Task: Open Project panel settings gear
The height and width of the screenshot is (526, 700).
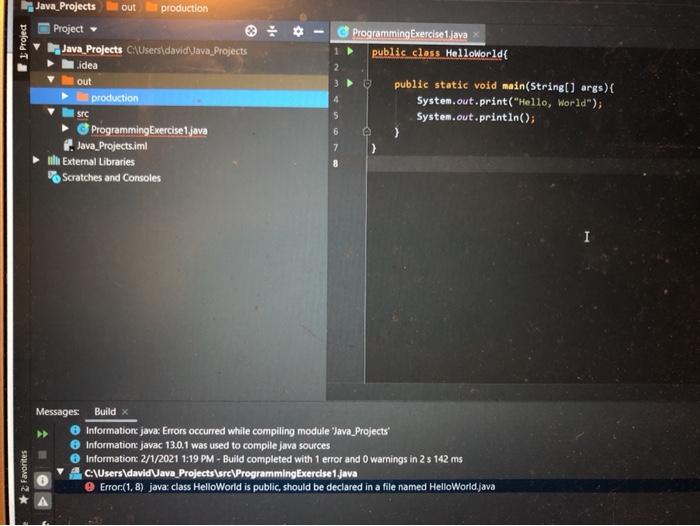Action: pyautogui.click(x=298, y=31)
